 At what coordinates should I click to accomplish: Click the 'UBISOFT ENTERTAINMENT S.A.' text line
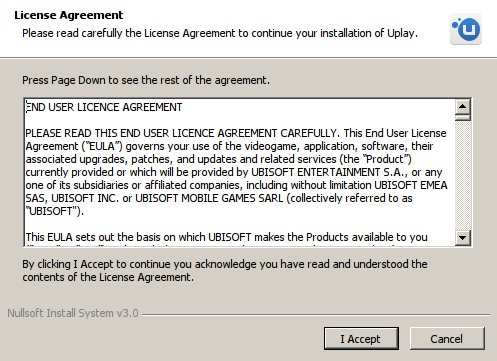click(x=234, y=172)
